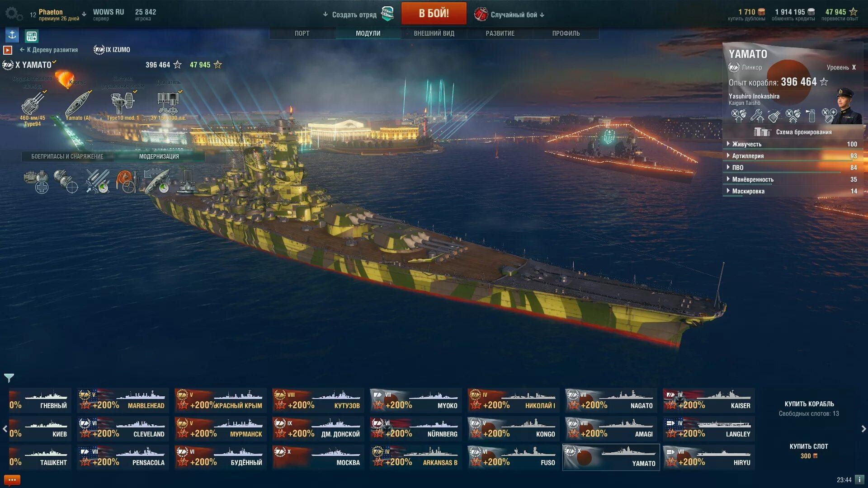Open the settings gear menu
The width and height of the screenshot is (868, 488).
[x=14, y=14]
